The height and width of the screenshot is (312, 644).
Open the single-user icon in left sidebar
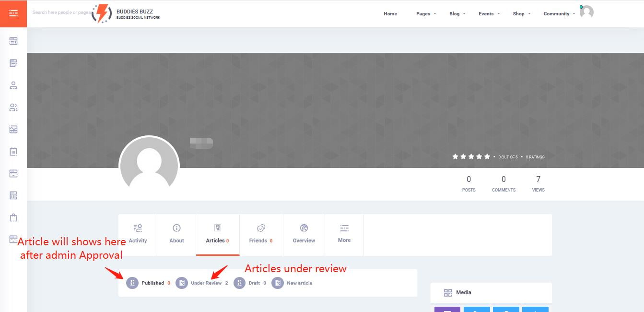pos(13,85)
